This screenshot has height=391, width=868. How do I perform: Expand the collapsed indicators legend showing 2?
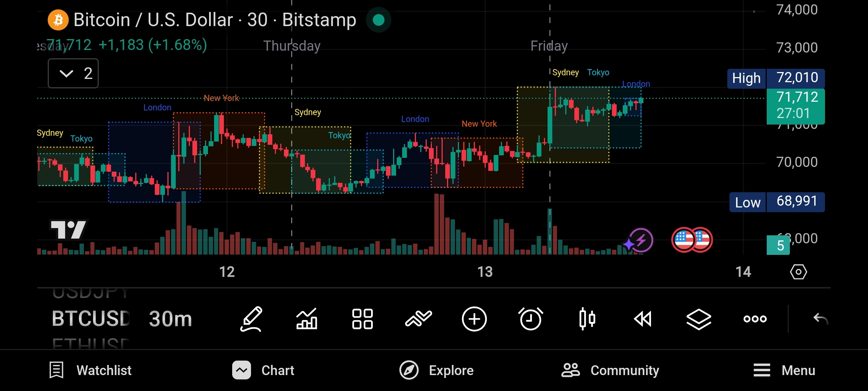(x=73, y=73)
